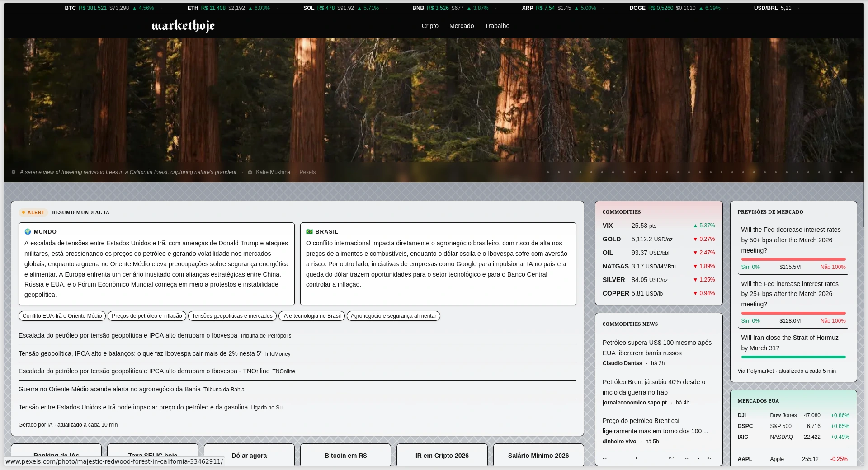Click the location pin icon in photo caption
868x470 pixels.
[14, 172]
